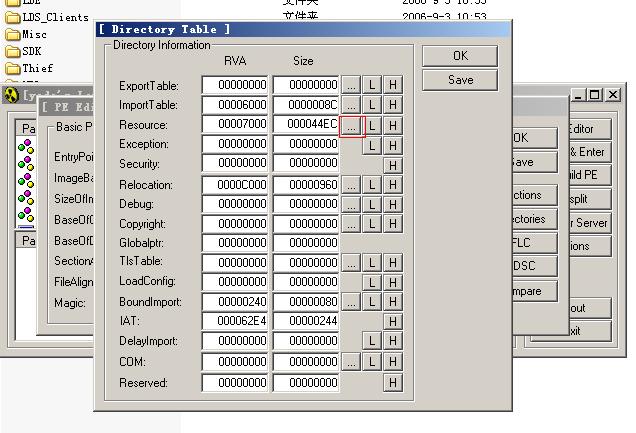Open the ImportTable browse (...) button
Viewport: 636px width, 433px height.
click(351, 105)
